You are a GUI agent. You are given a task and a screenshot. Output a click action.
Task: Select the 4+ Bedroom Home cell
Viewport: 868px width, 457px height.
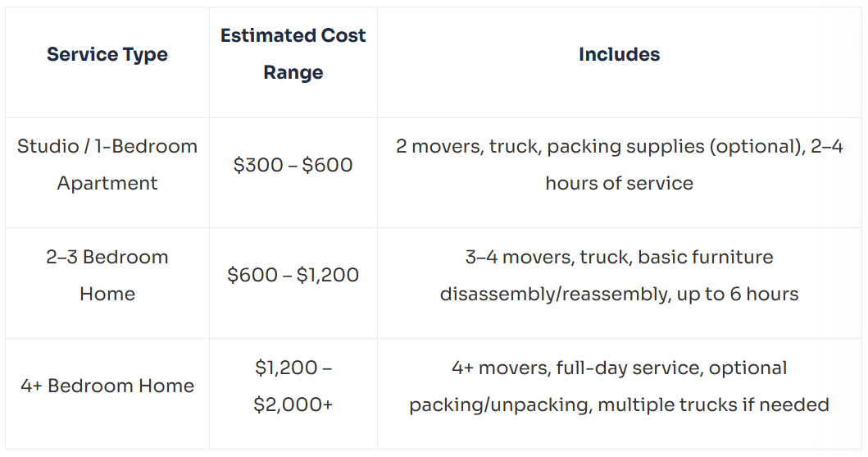[x=107, y=386]
